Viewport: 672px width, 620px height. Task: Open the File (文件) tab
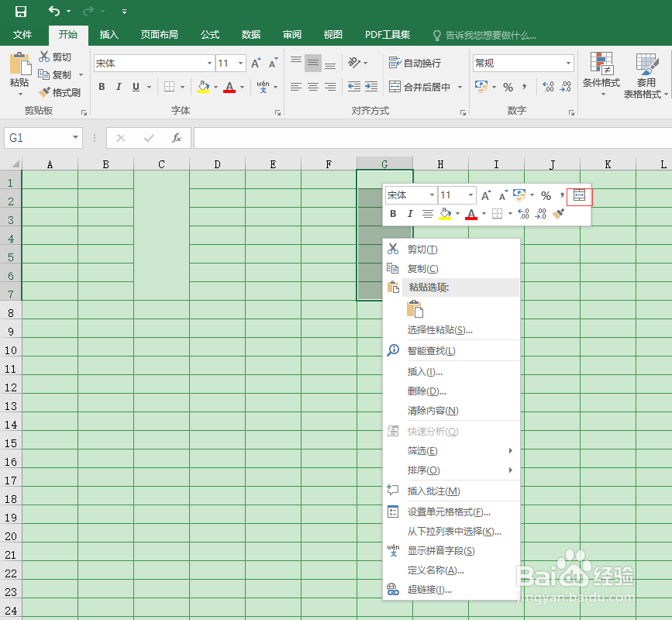coord(22,35)
